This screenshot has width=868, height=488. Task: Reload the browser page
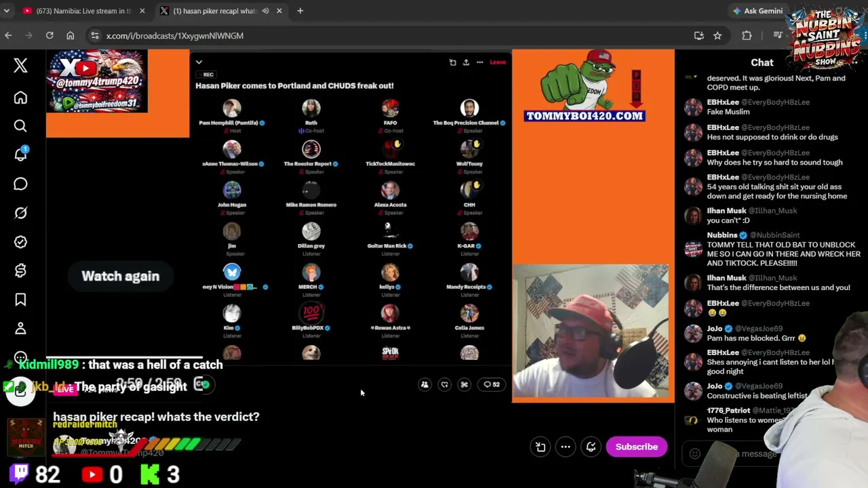pyautogui.click(x=50, y=35)
